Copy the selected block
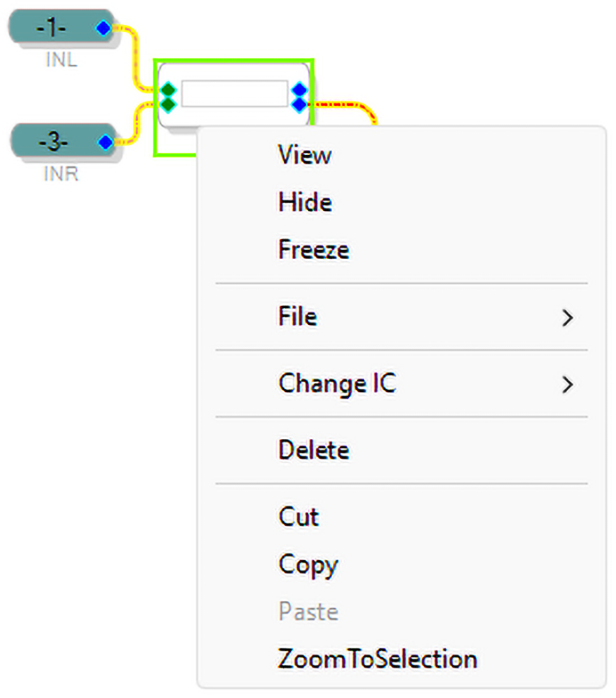The height and width of the screenshot is (698, 616). pyautogui.click(x=308, y=565)
